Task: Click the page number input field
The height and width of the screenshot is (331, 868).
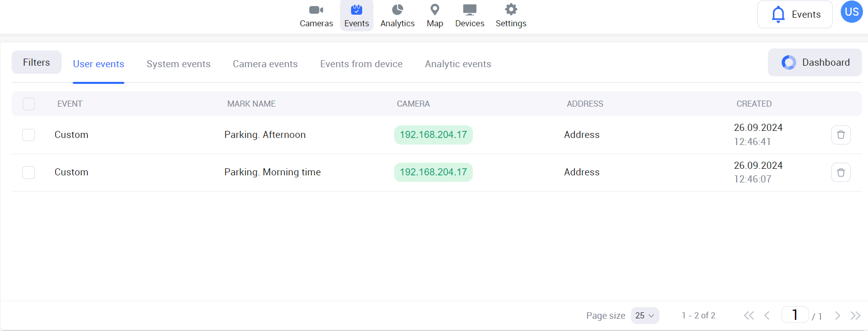Action: tap(795, 315)
